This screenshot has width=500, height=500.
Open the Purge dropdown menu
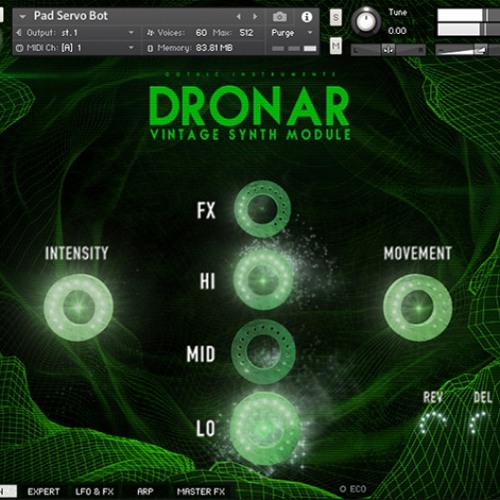click(x=310, y=32)
